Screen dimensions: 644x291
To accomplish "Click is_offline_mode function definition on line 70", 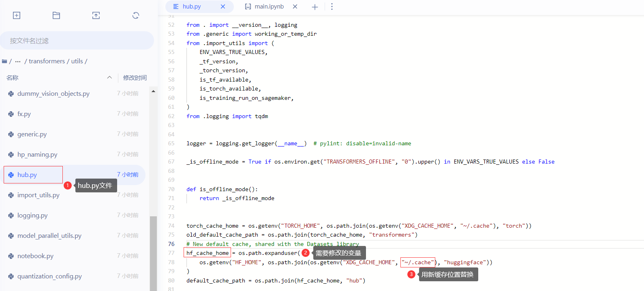I will tap(222, 189).
